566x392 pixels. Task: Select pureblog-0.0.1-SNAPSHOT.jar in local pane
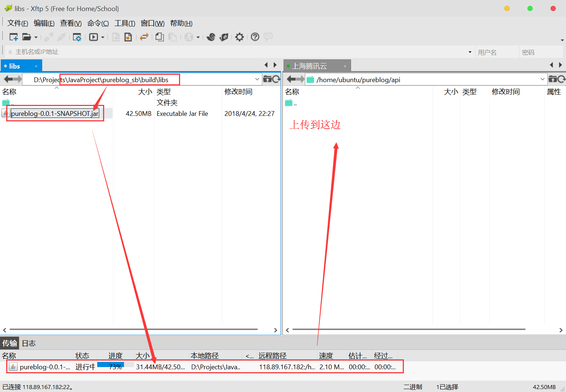pos(55,114)
